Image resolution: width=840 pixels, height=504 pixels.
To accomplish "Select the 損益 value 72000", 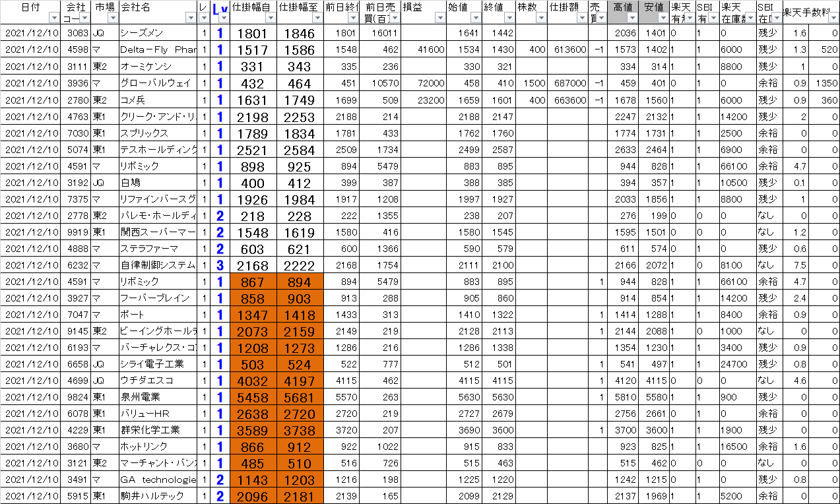I will (x=424, y=83).
